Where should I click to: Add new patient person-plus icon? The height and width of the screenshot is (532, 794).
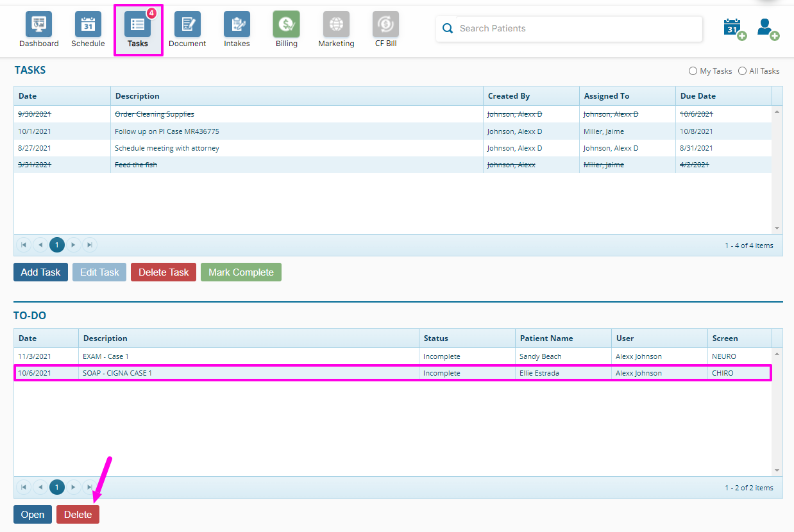768,29
